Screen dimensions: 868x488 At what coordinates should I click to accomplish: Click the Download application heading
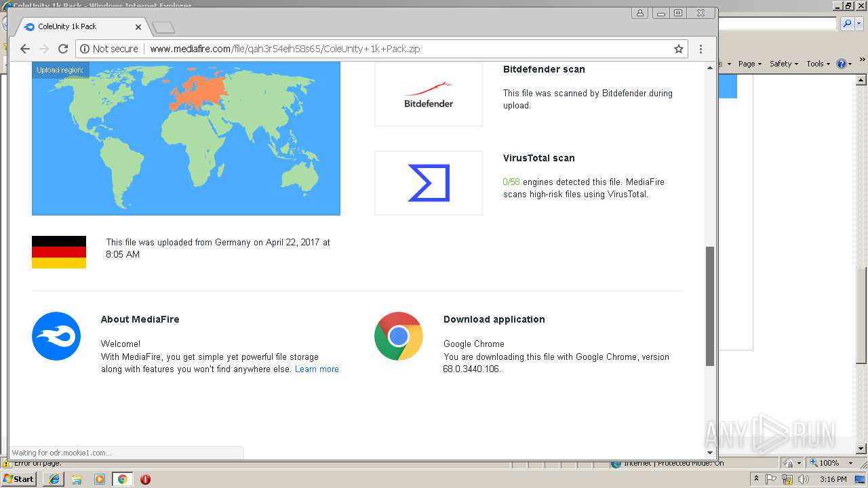click(494, 319)
